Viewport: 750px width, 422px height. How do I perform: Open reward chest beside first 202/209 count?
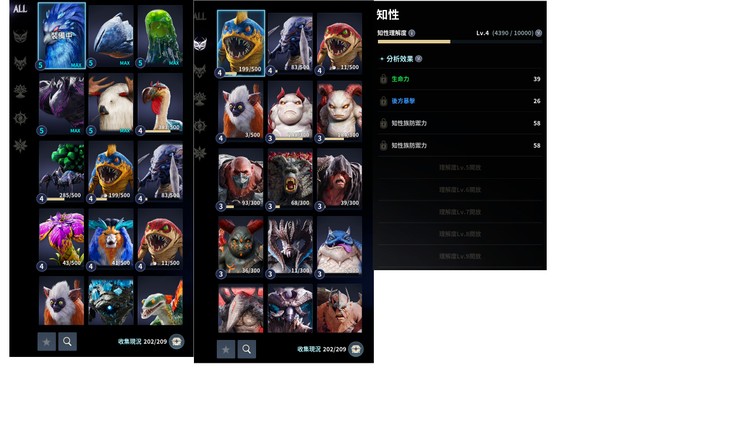(176, 342)
